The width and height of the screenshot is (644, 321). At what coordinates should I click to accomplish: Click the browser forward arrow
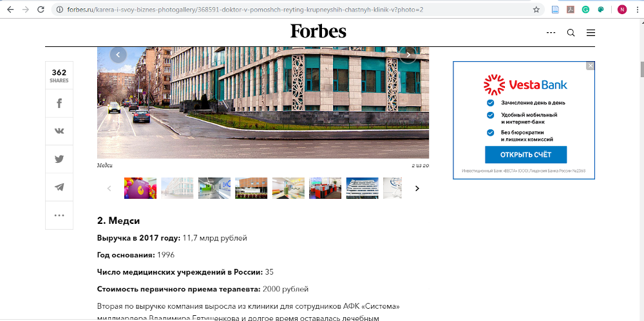[26, 10]
